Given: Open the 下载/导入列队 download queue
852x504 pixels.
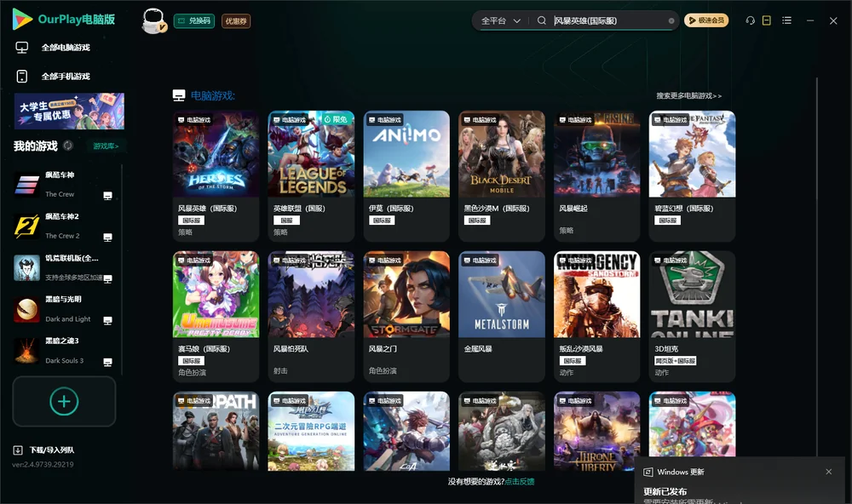Looking at the screenshot, I should 43,450.
